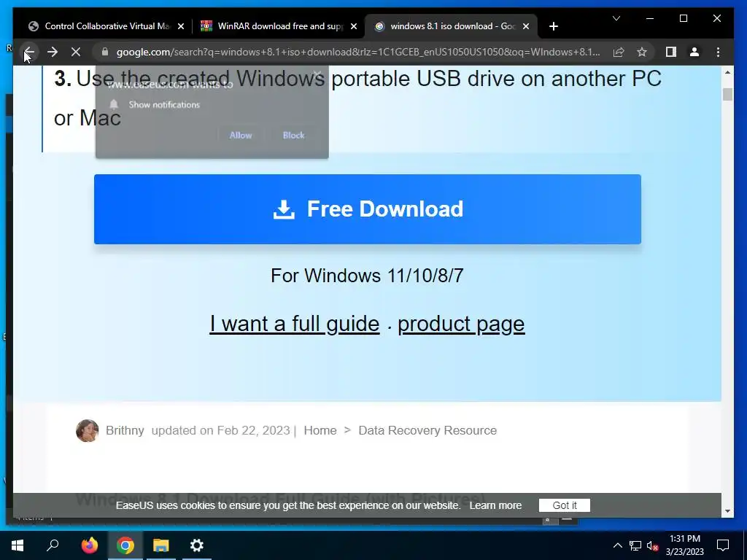The width and height of the screenshot is (747, 560).
Task: Click the Chrome taskbar icon
Action: [125, 545]
